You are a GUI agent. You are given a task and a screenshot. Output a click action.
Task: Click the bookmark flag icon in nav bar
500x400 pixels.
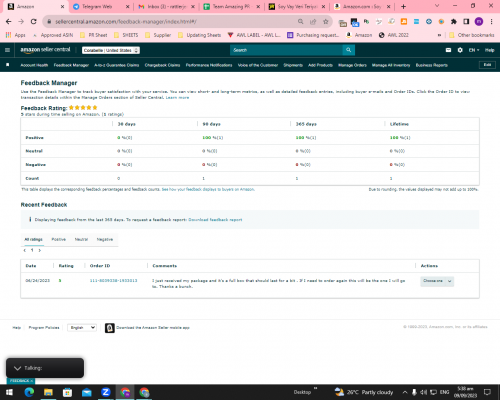point(8,65)
